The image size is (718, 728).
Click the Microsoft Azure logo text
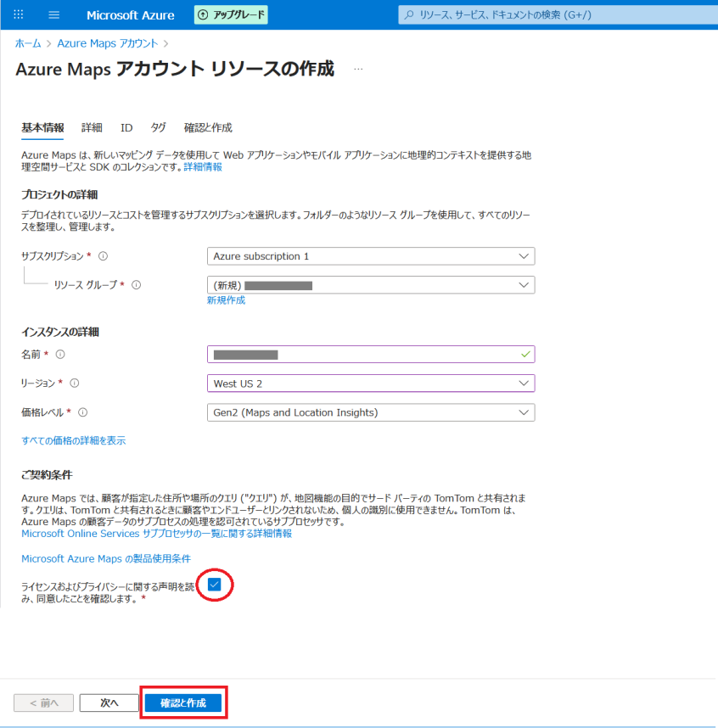click(x=131, y=15)
